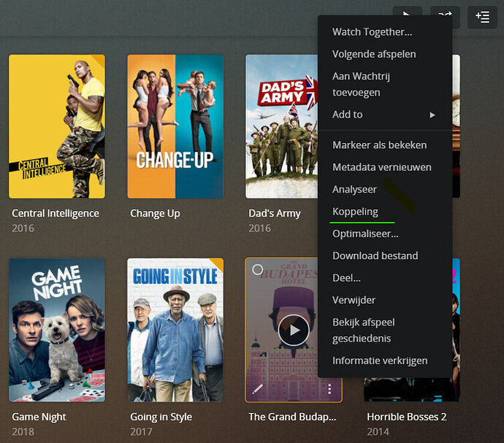Screen dimensions: 504x443
Task: Click The Grand Budap... title link
Action: 292,417
